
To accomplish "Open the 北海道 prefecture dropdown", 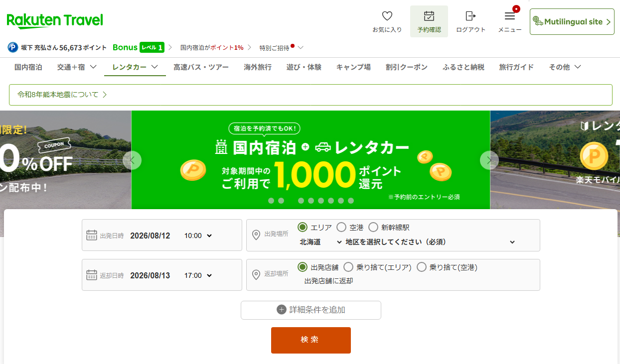I will [320, 242].
